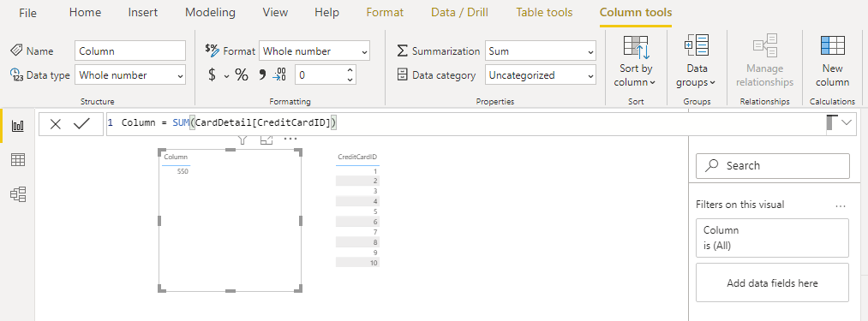The height and width of the screenshot is (321, 868).
Task: Cancel formula with the X icon
Action: click(x=56, y=123)
